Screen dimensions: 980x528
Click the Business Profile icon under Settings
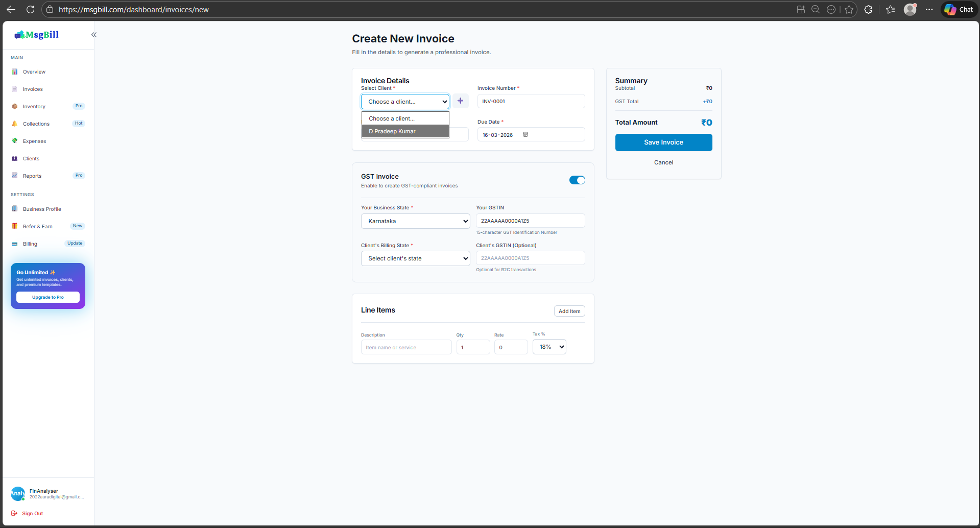pyautogui.click(x=15, y=209)
